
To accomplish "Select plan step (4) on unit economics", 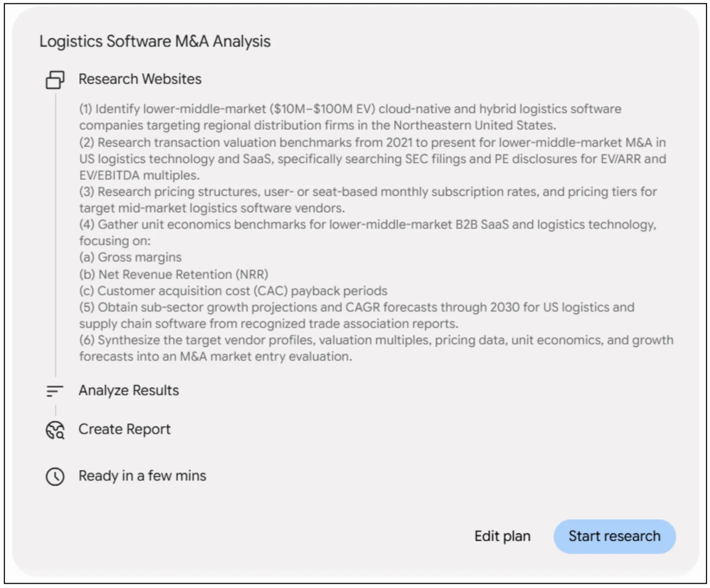I will coord(368,232).
